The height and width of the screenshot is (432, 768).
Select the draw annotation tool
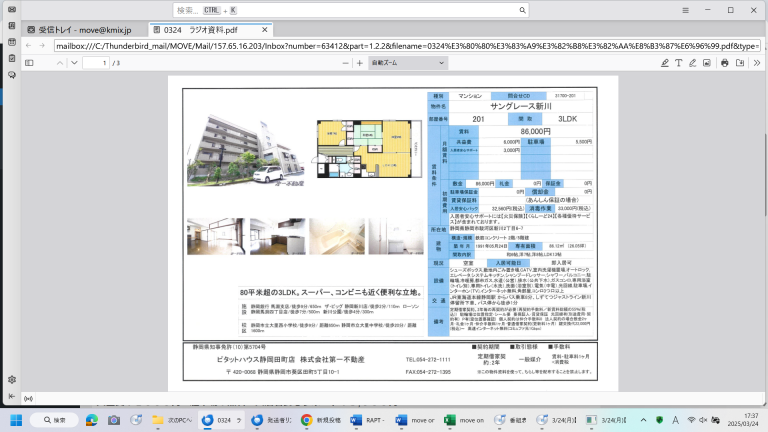pos(694,62)
